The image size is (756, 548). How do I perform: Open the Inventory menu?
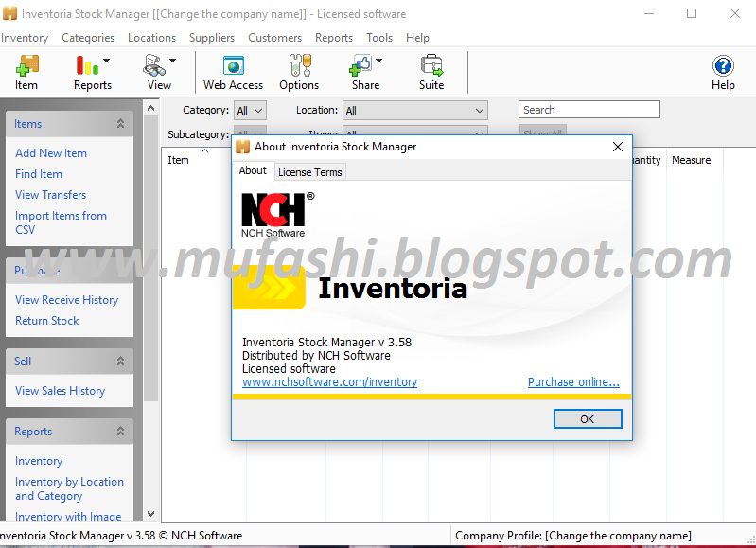24,38
